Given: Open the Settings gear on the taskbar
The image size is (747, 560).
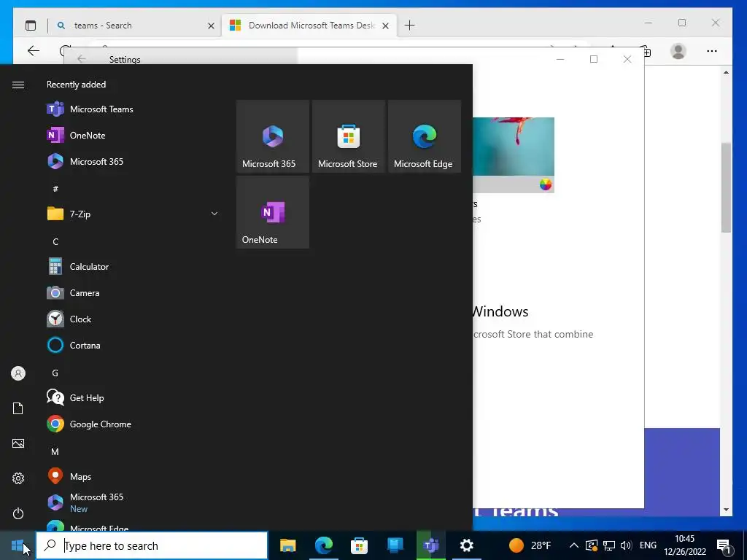Looking at the screenshot, I should click(466, 545).
